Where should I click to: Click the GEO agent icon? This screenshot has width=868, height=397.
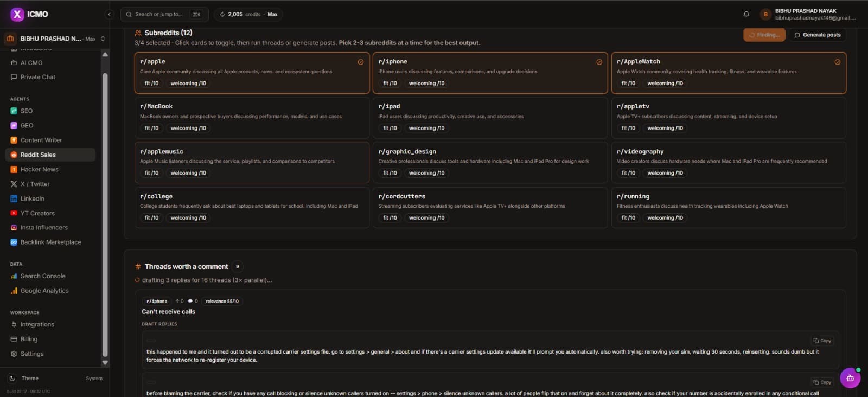(x=14, y=125)
